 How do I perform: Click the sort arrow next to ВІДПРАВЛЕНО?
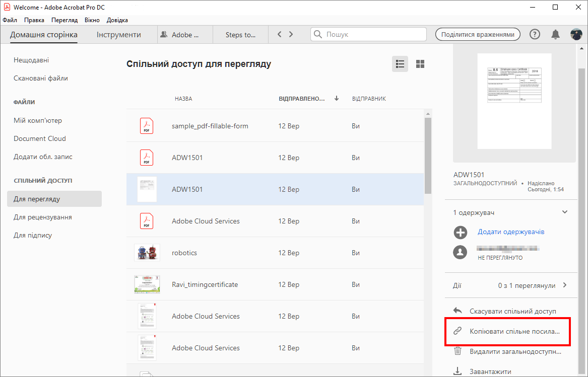click(337, 98)
